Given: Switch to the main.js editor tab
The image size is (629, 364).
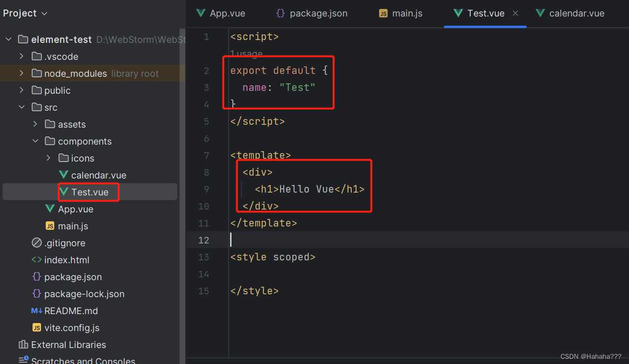Looking at the screenshot, I should tap(401, 13).
